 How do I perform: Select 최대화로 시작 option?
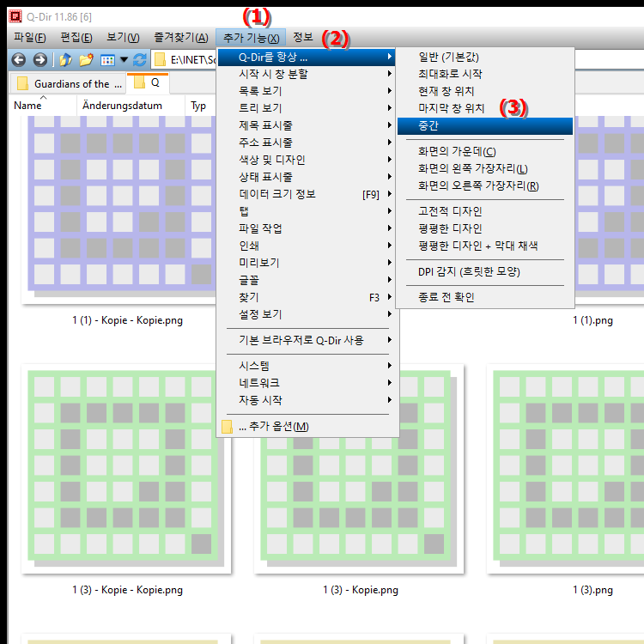[x=485, y=74]
